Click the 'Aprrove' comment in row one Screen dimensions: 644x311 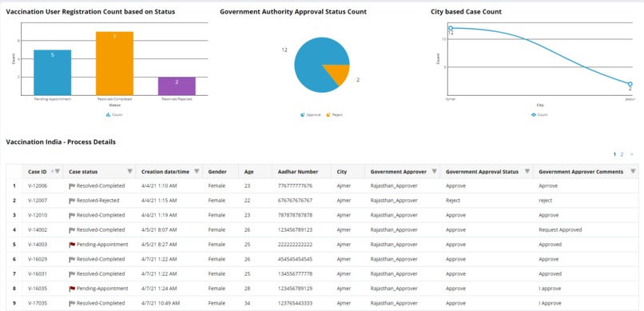pyautogui.click(x=548, y=185)
